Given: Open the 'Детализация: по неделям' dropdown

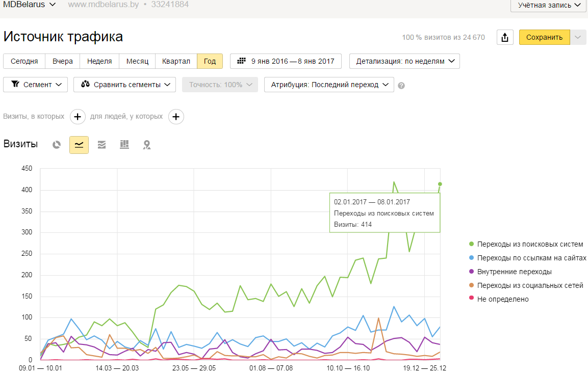Looking at the screenshot, I should click(x=404, y=61).
